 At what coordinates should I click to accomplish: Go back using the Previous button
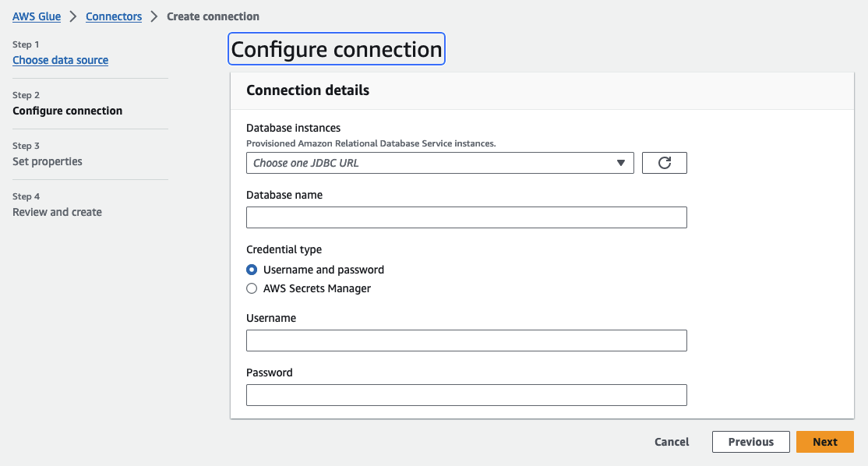[x=750, y=441]
